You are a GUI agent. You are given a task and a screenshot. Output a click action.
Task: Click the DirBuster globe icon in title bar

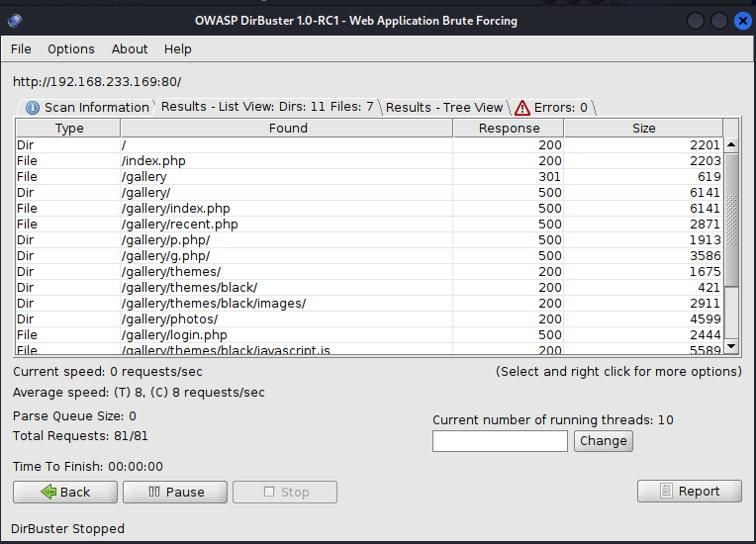[15, 21]
